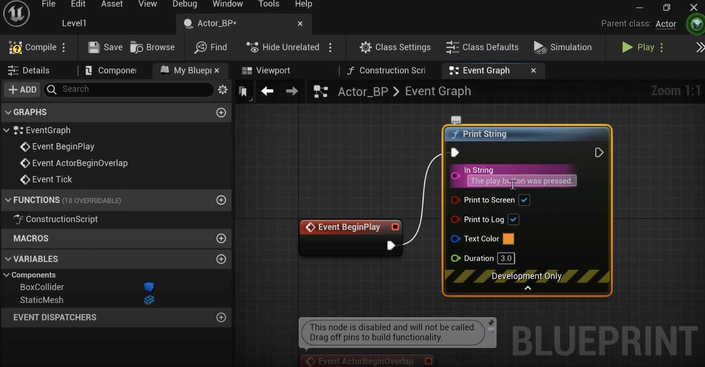Select Event Tick in the list
This screenshot has width=705, height=367.
[46, 179]
